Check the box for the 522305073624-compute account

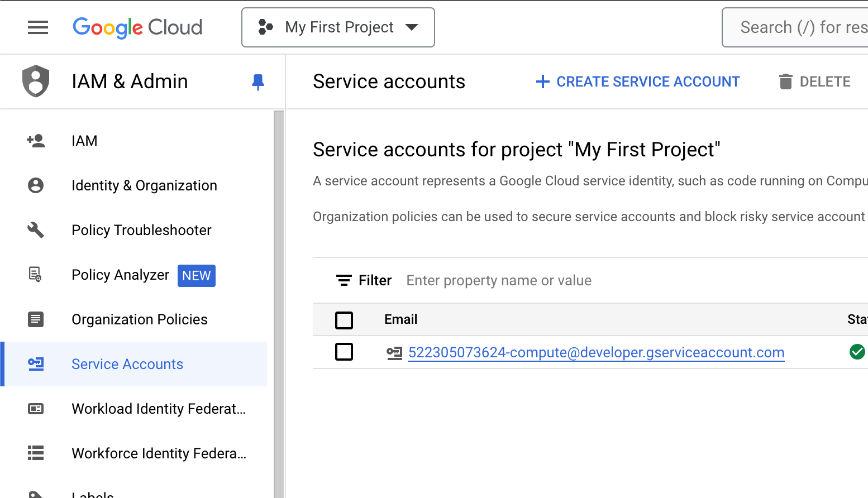pos(344,352)
